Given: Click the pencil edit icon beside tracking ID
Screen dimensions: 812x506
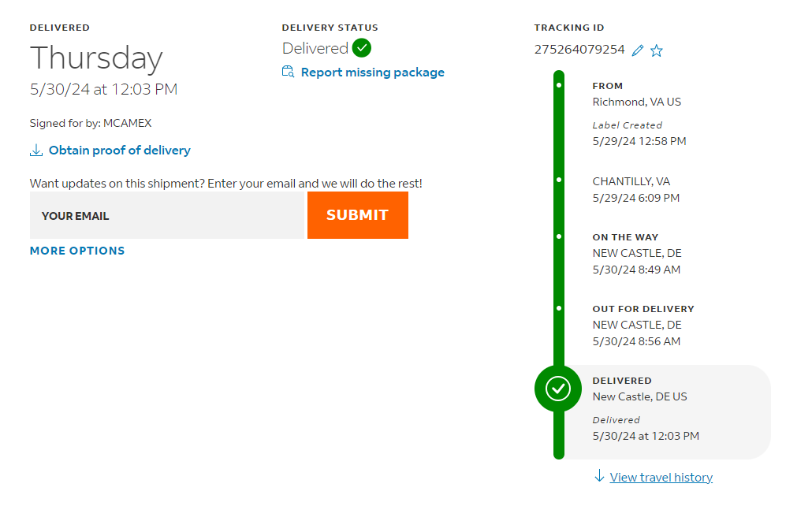Looking at the screenshot, I should [x=638, y=50].
